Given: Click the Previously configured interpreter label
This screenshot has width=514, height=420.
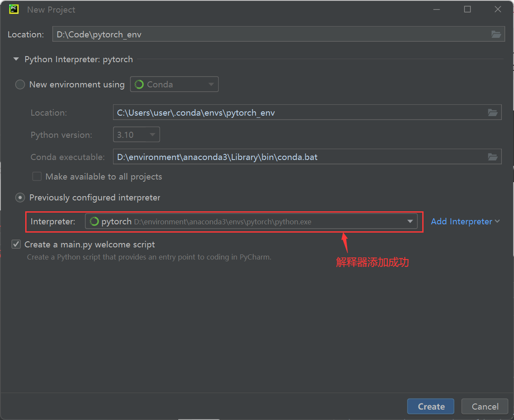Looking at the screenshot, I should coord(95,198).
